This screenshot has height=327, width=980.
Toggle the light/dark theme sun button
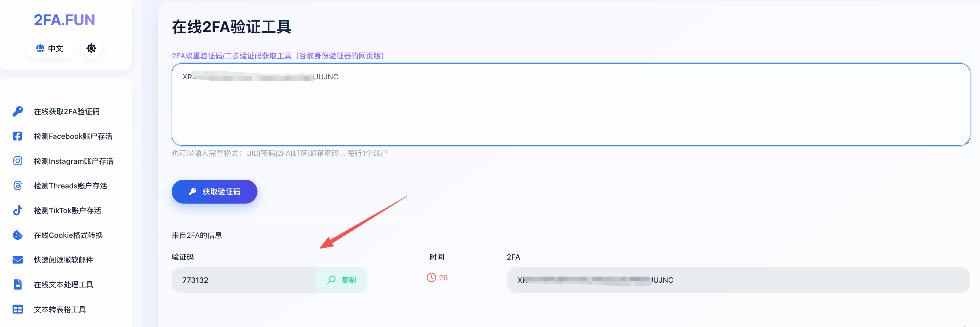click(91, 48)
